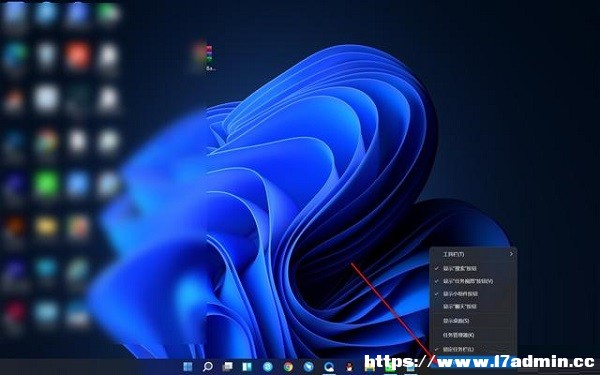Open the Q-shaped browser icon on taskbar
The image size is (600, 375).
(x=329, y=367)
